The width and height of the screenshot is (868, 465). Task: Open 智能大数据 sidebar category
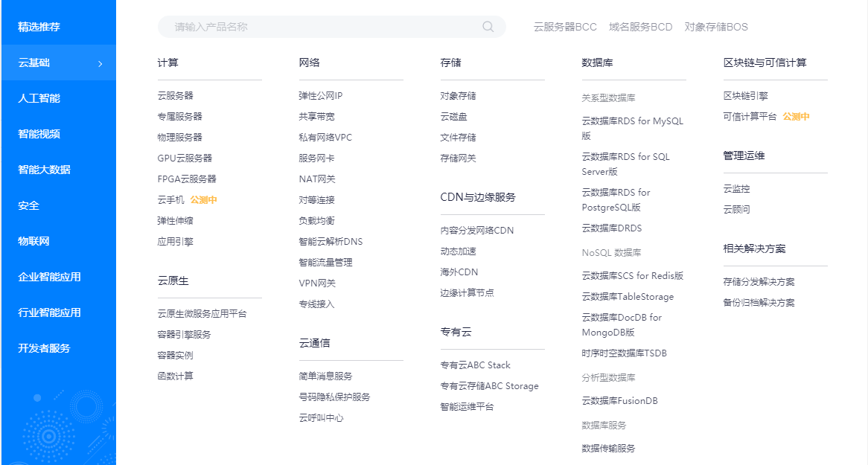tap(44, 170)
